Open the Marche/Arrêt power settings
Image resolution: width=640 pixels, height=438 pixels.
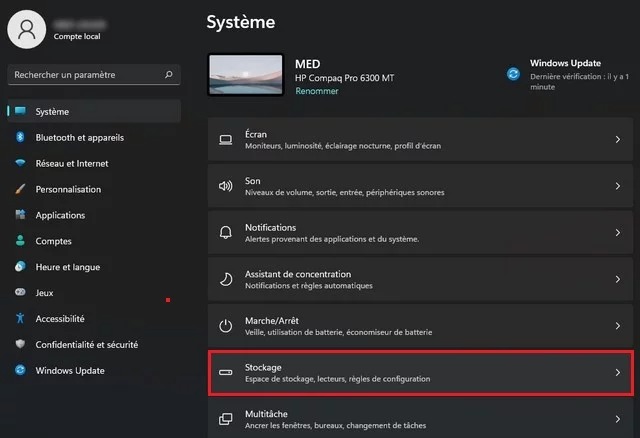420,326
